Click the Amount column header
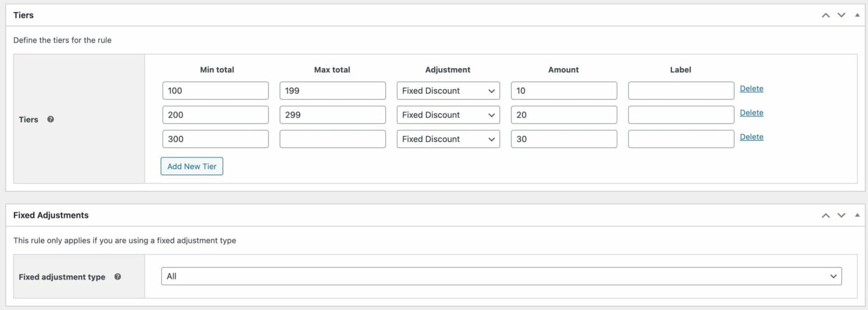The image size is (868, 310). (563, 70)
